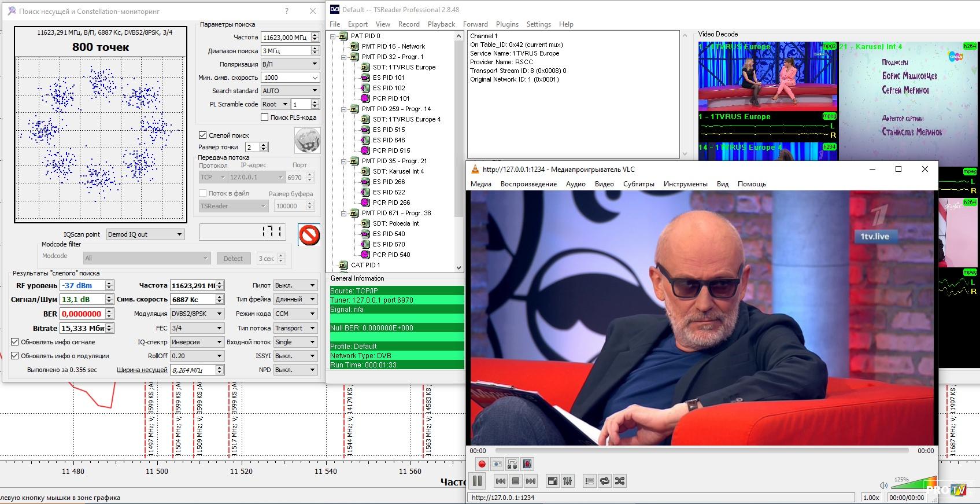This screenshot has width=980, height=504.
Task: Click the red VLC record button
Action: [x=482, y=464]
